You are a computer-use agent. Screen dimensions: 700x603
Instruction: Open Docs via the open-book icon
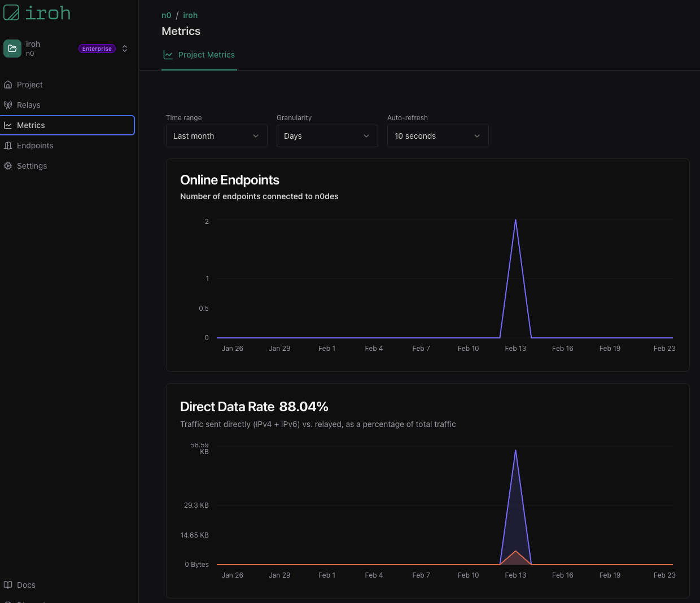point(8,585)
